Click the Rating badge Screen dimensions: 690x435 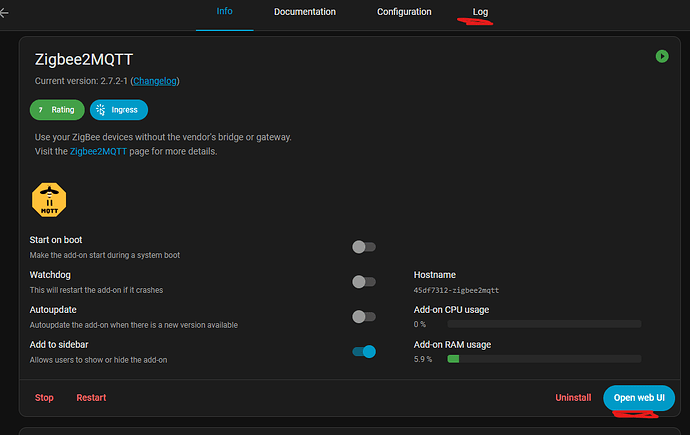pos(57,110)
